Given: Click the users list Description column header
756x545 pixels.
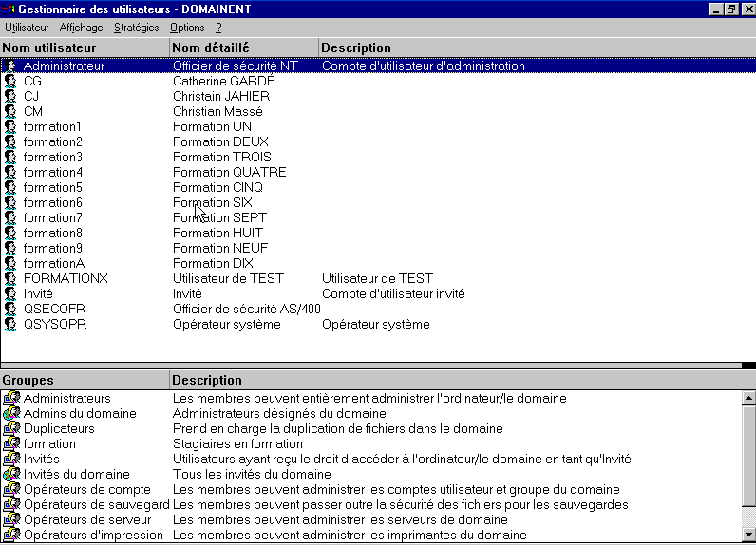Looking at the screenshot, I should click(538, 47).
